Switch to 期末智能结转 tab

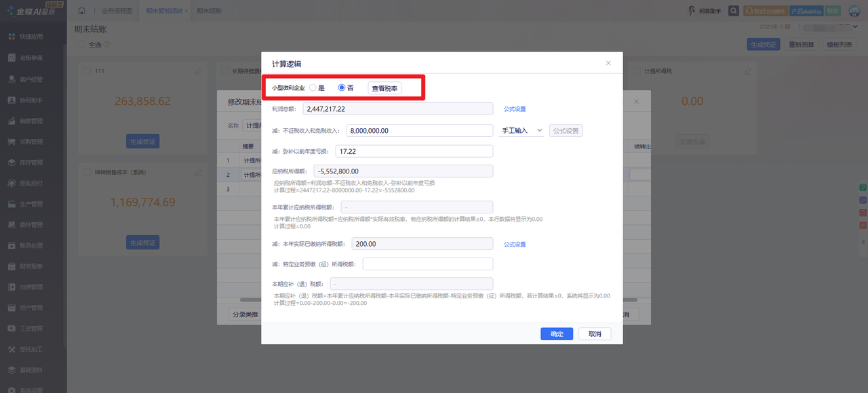pyautogui.click(x=164, y=12)
